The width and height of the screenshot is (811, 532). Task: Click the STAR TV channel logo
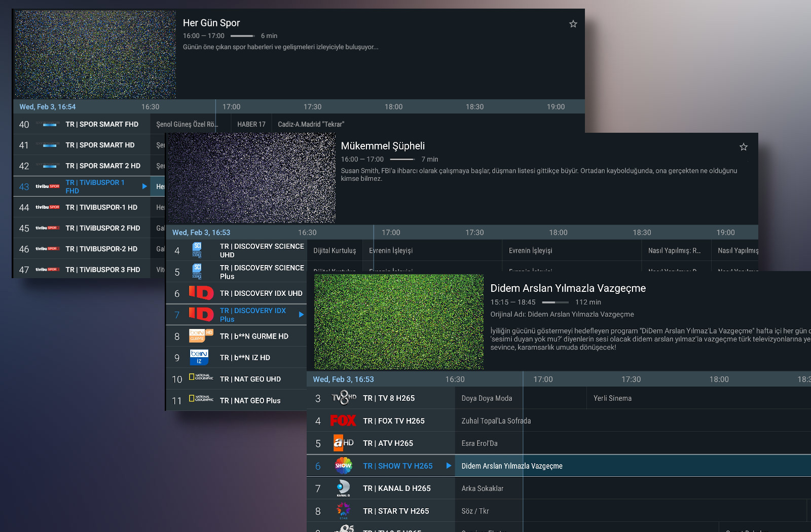coord(343,511)
